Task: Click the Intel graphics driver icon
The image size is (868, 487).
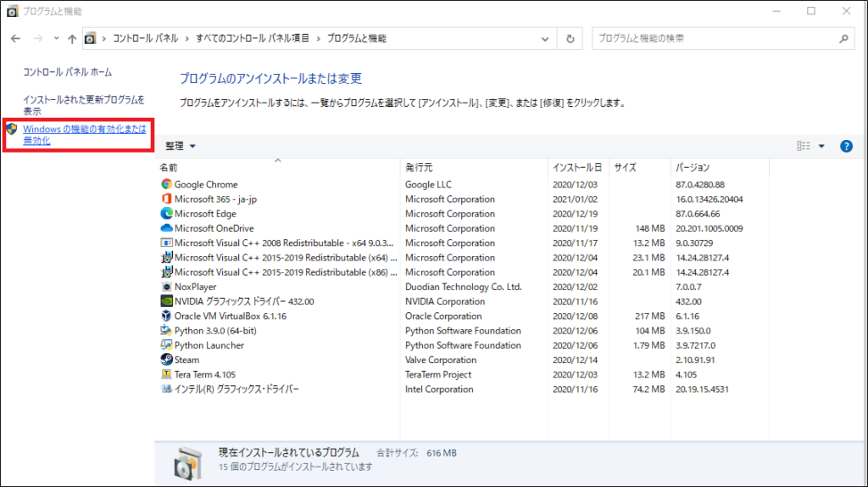Action: click(x=166, y=389)
